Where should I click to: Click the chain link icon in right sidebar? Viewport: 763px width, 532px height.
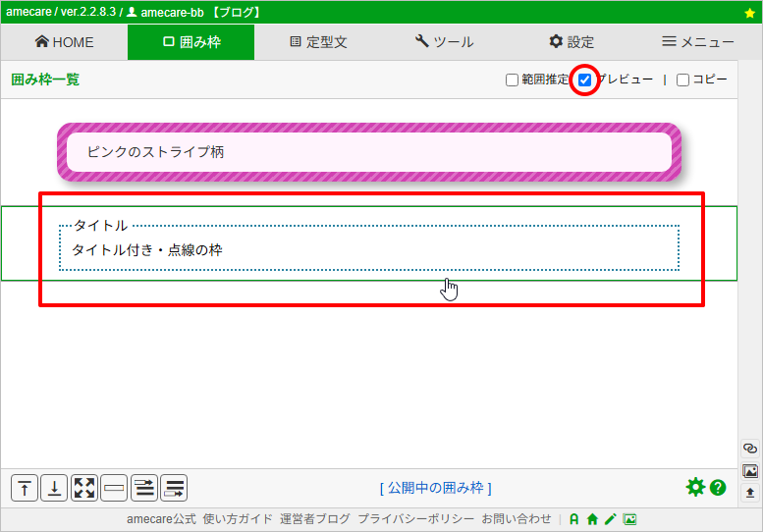(x=750, y=449)
